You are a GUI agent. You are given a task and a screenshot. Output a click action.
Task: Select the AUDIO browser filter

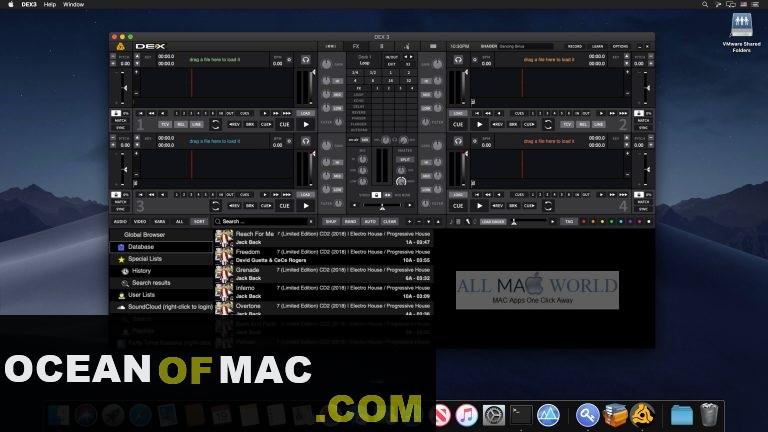pos(120,222)
